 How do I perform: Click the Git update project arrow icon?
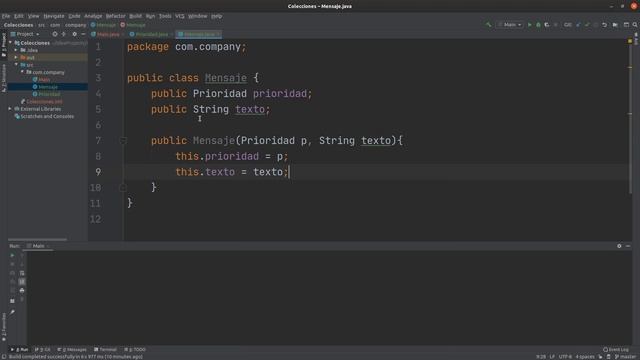pyautogui.click(x=578, y=25)
